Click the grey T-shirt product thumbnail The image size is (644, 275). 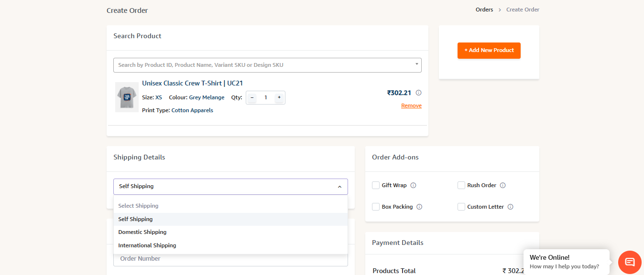tap(127, 97)
